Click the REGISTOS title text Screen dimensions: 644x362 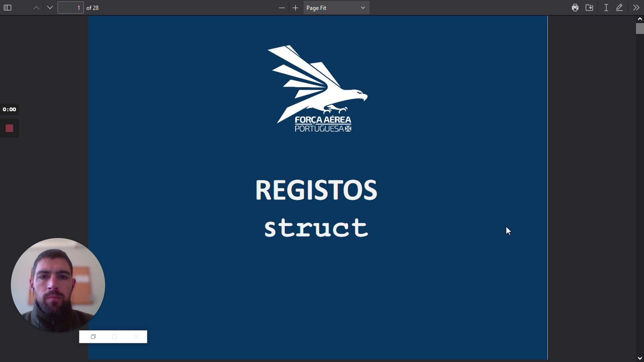click(x=316, y=190)
